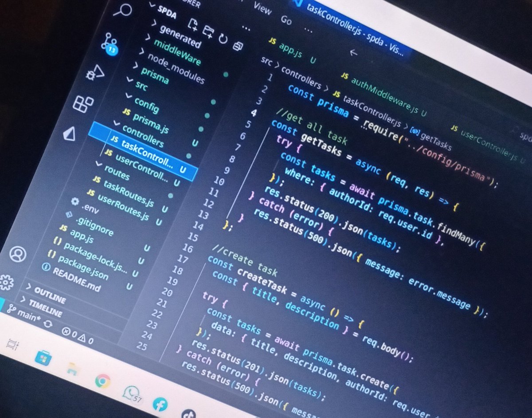Open the Go menu
Screen dimensions: 532x418
click(x=286, y=20)
